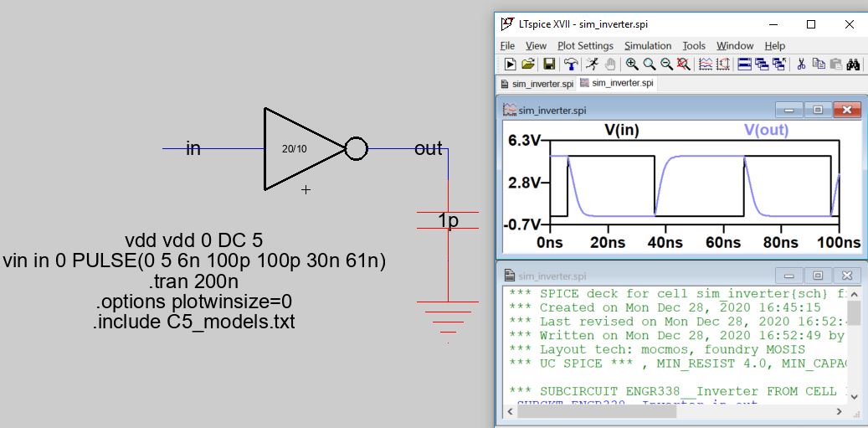The height and width of the screenshot is (428, 868).
Task: Click the Zoom Out magnifier icon
Action: click(666, 64)
